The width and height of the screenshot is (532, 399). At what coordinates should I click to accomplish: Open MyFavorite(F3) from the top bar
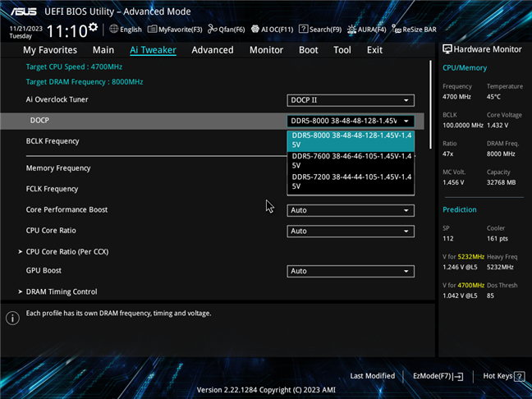pos(175,30)
